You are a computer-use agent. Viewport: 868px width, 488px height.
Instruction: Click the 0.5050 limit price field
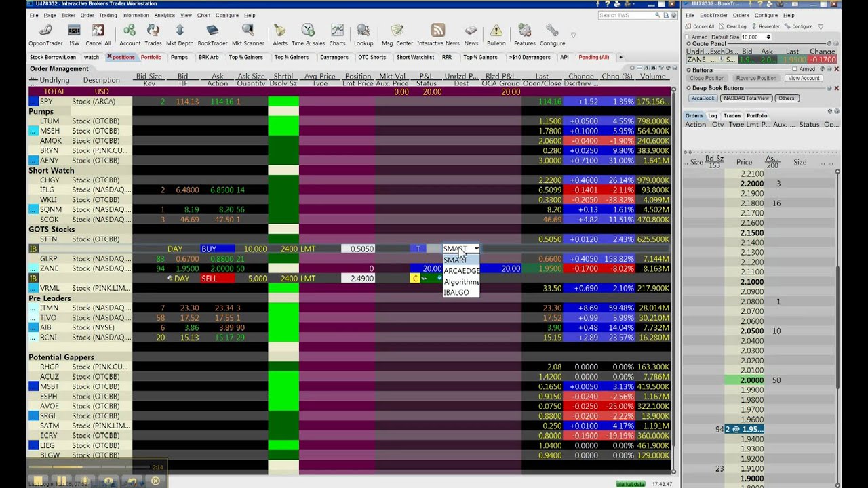coord(358,249)
